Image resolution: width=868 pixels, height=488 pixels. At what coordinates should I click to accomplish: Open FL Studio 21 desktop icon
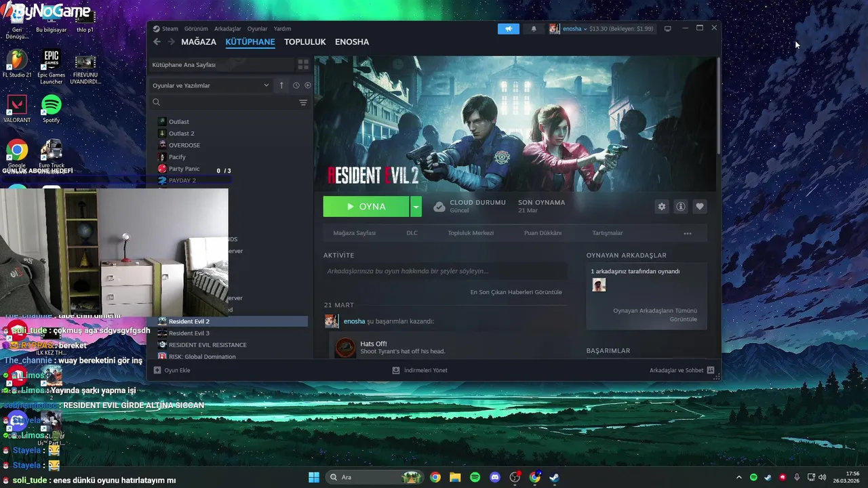click(17, 64)
